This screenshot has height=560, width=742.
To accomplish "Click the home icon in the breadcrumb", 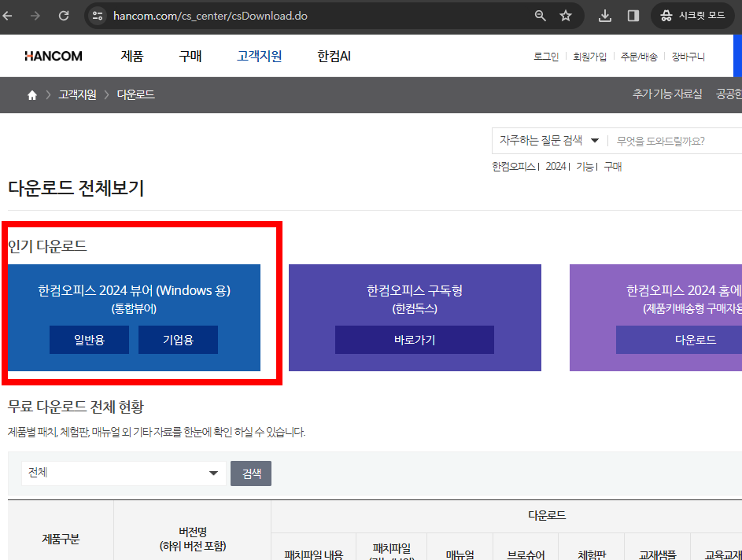I will pyautogui.click(x=31, y=94).
